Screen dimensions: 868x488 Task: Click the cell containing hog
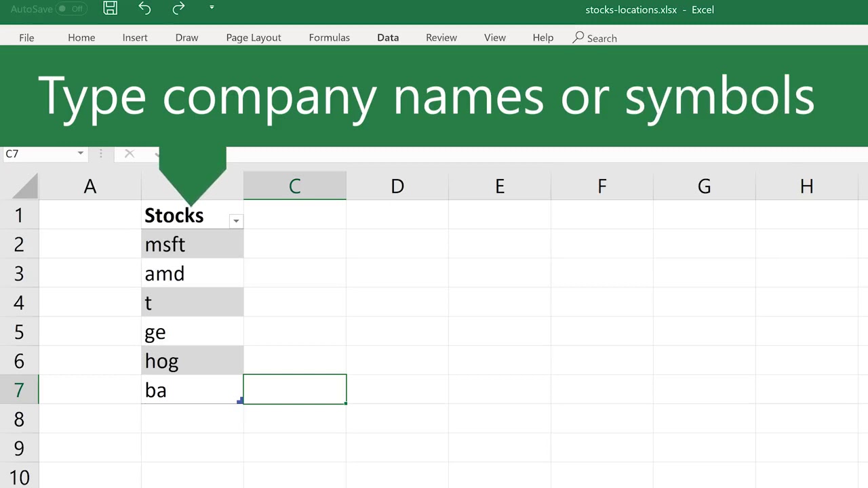[193, 361]
